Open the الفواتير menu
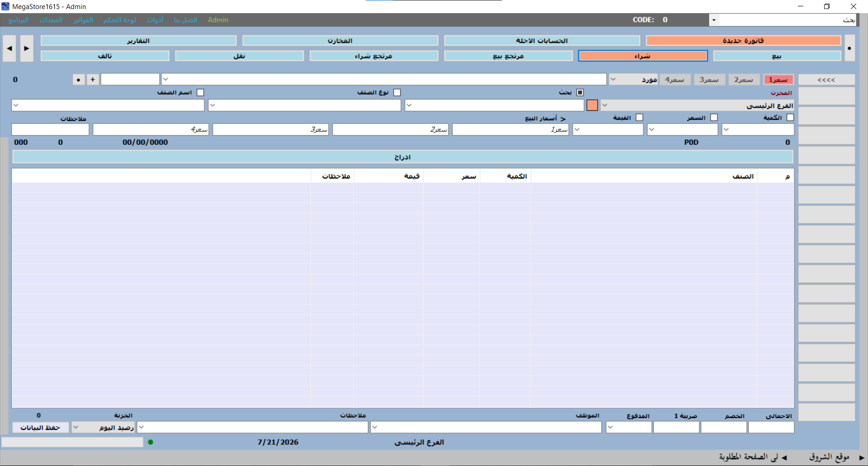Viewport: 868px width, 466px height. 83,20
